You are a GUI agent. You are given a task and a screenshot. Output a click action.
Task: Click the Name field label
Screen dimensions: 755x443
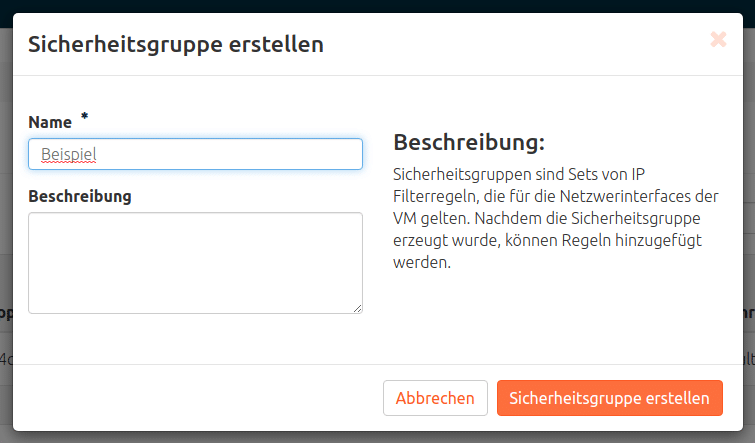pyautogui.click(x=50, y=122)
